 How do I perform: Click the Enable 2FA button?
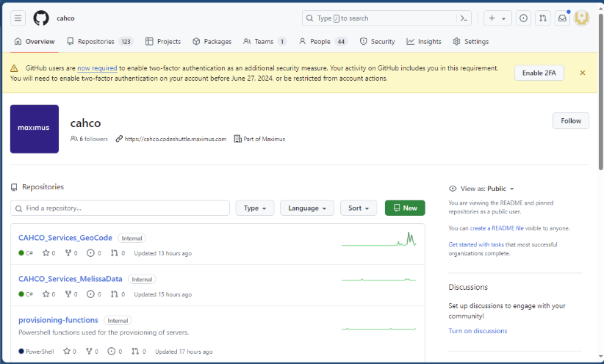pyautogui.click(x=539, y=73)
